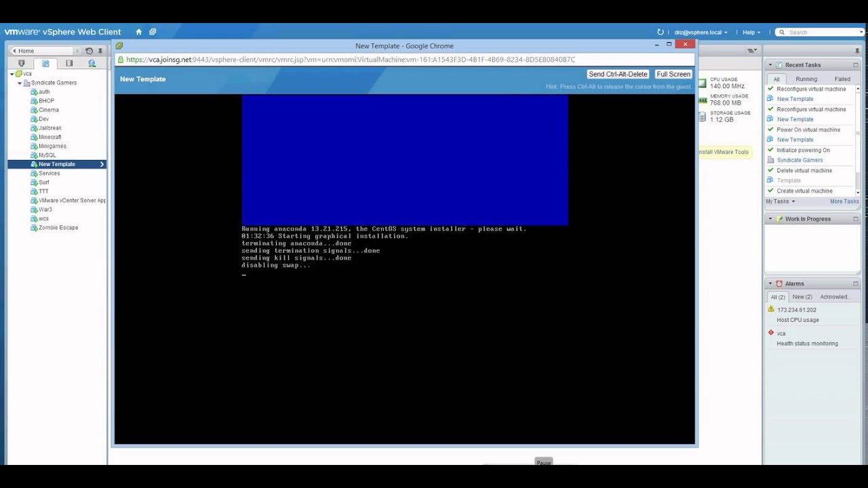Viewport: 868px width, 488px height.
Task: Maximize the Recent Tasks panel
Action: [x=856, y=65]
